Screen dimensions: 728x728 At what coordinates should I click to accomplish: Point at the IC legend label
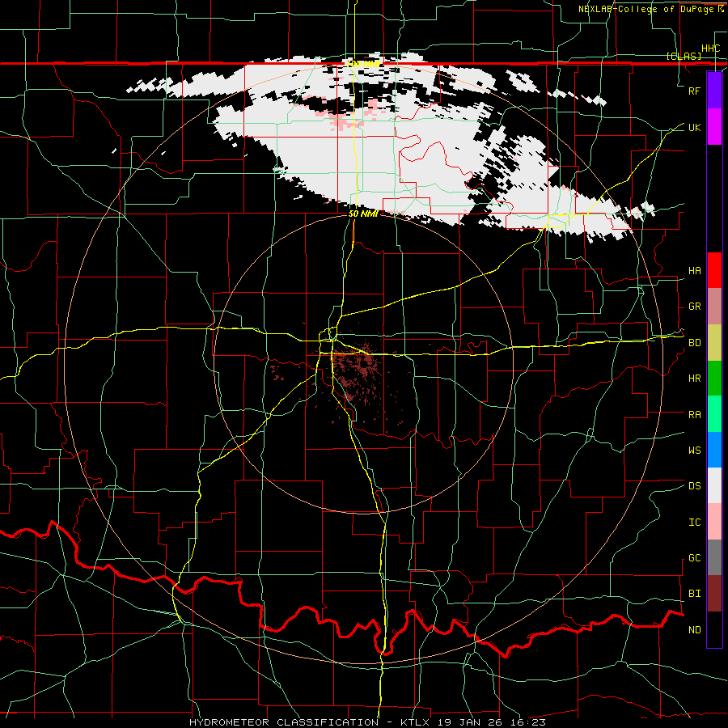tap(694, 523)
